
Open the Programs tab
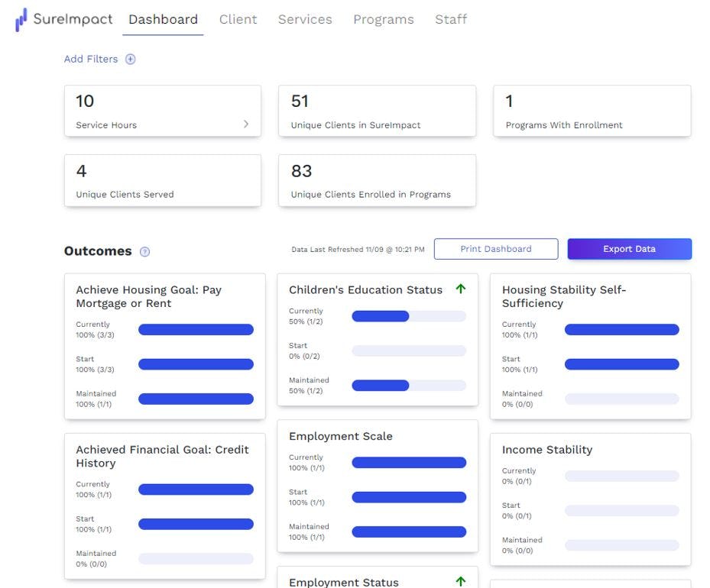pyautogui.click(x=383, y=20)
